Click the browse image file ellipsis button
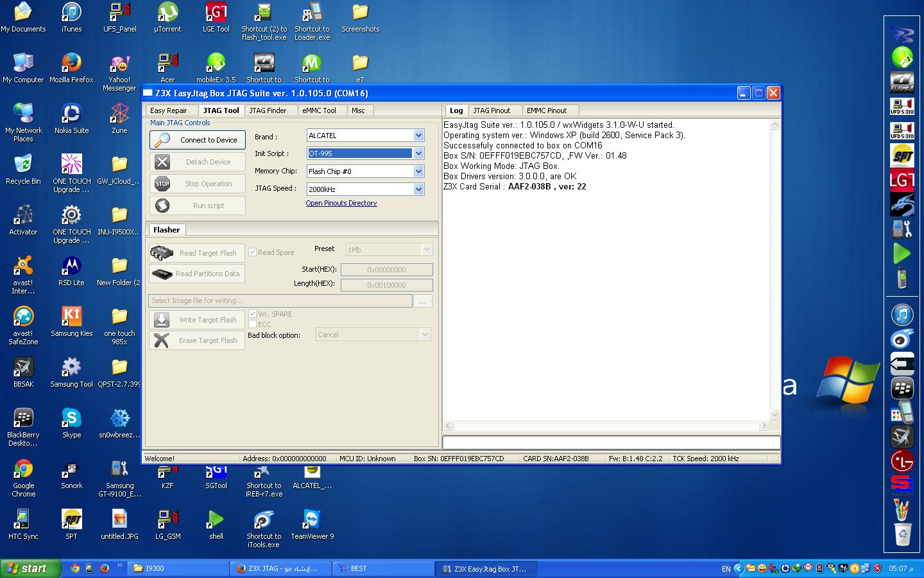 (x=423, y=301)
